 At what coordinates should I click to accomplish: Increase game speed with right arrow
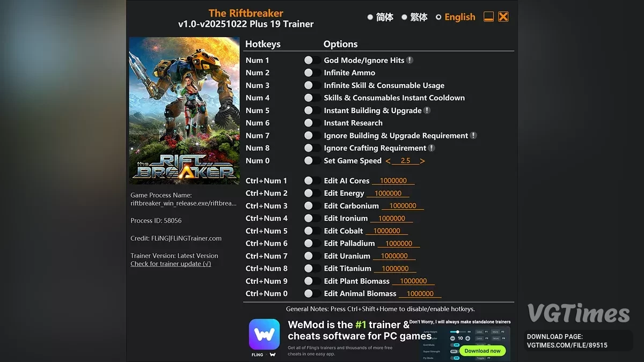(x=422, y=161)
